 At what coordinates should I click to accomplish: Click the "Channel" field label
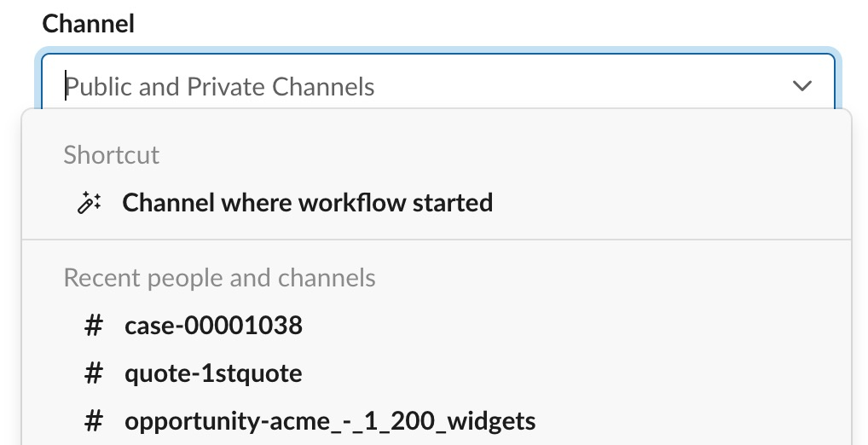[89, 24]
